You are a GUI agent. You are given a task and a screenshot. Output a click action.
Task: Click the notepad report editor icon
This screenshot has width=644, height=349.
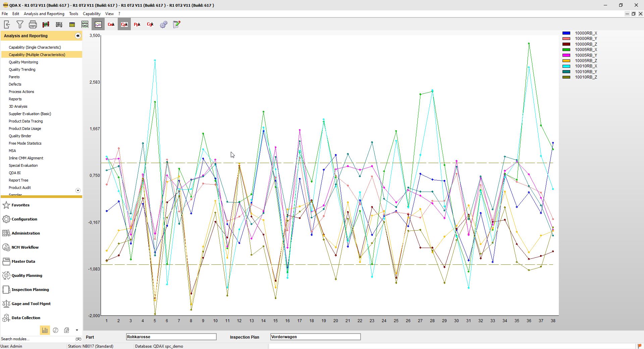176,24
